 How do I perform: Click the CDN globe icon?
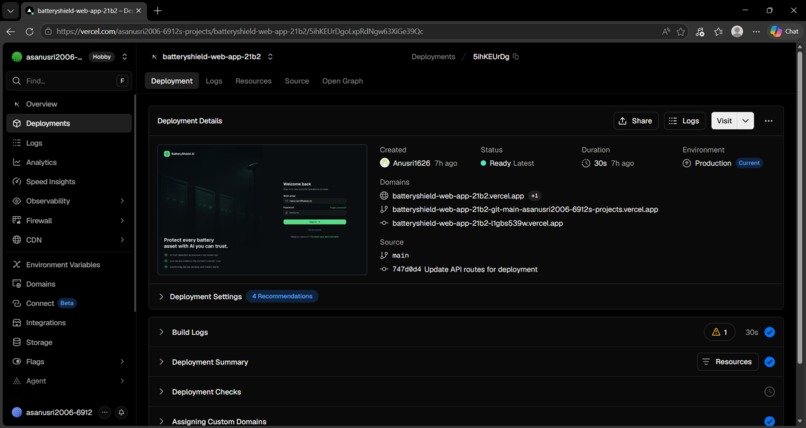(x=16, y=240)
